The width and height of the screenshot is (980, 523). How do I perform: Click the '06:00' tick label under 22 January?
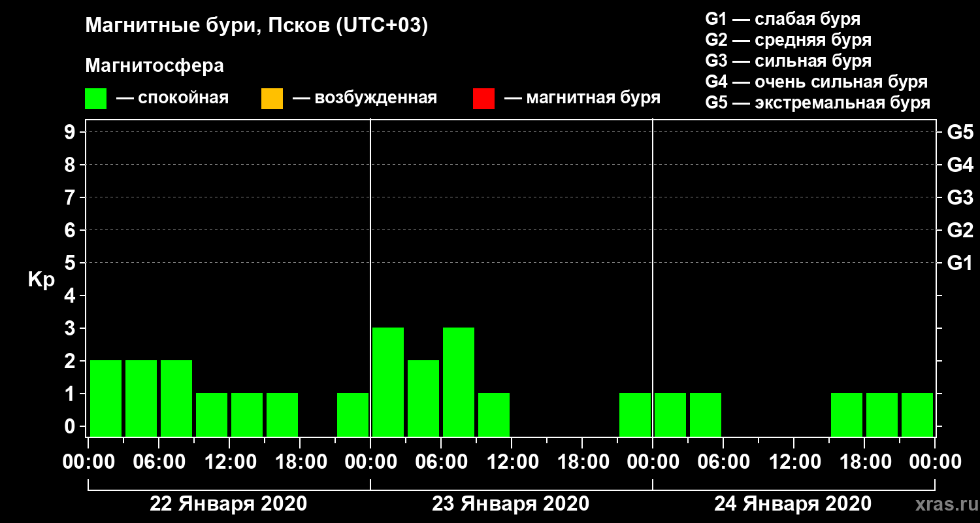click(159, 462)
